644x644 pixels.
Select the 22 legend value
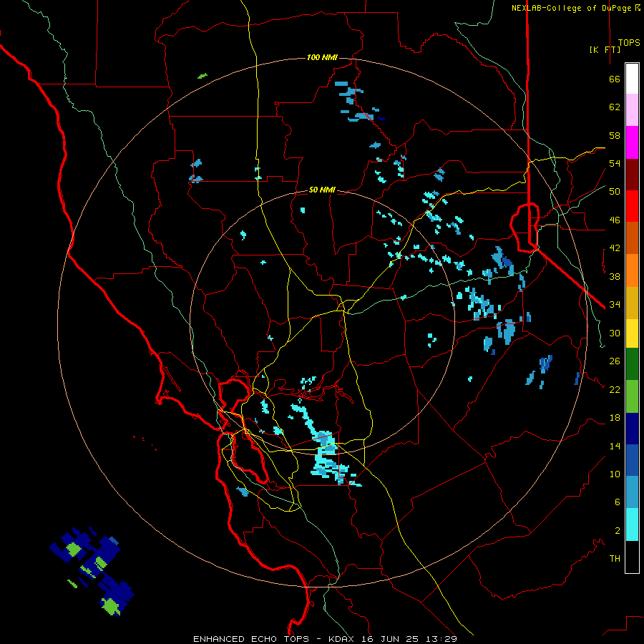pos(615,389)
